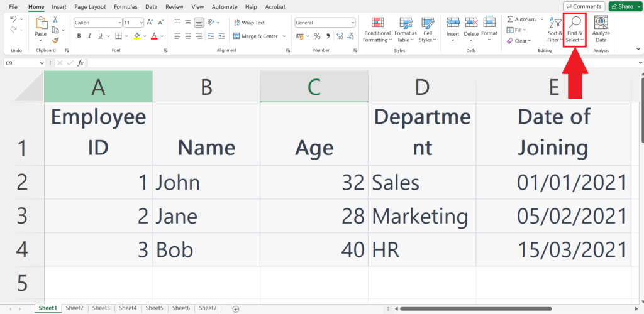Click the red Font Color A icon
The image size is (644, 314).
pos(155,36)
